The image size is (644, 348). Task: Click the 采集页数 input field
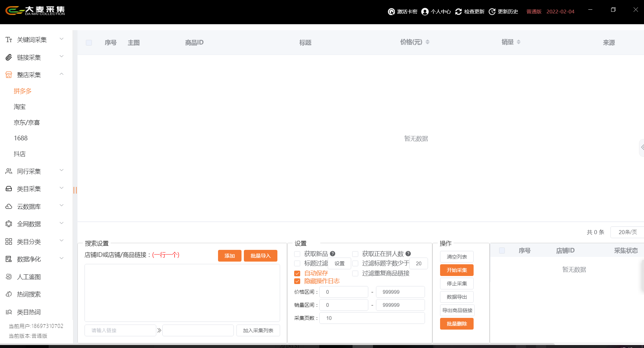(x=372, y=318)
